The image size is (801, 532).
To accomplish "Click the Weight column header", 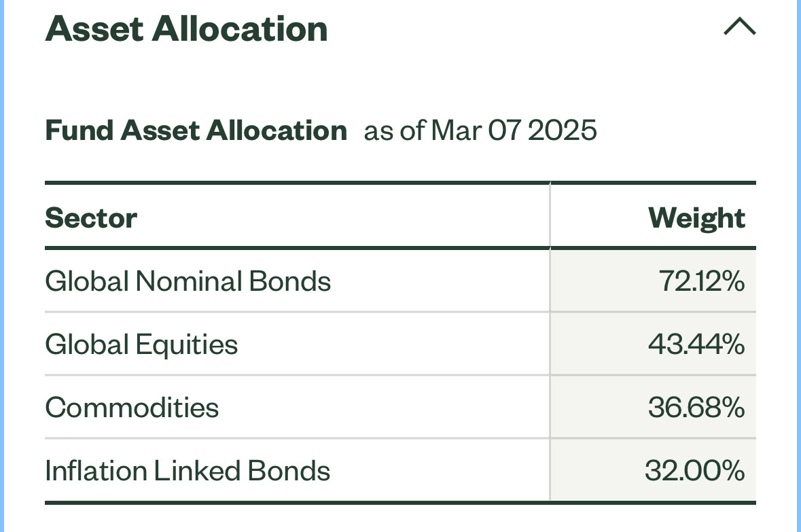I will pos(697,218).
